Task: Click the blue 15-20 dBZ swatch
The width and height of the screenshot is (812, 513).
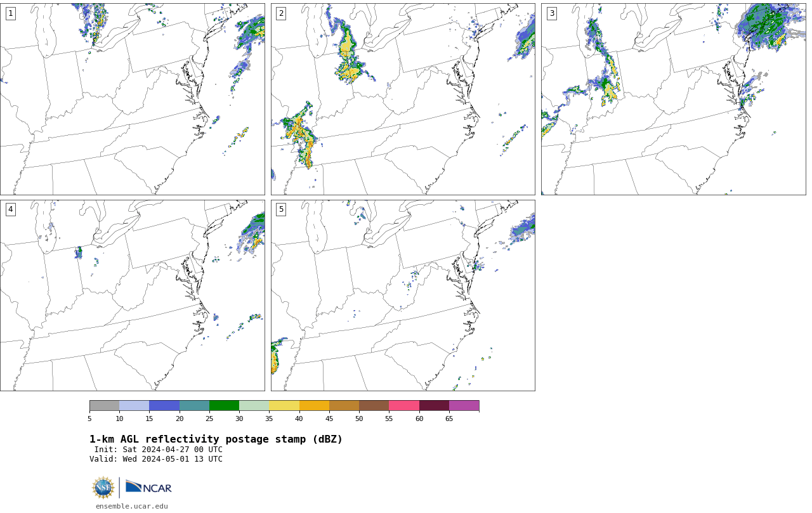Action: coord(164,406)
